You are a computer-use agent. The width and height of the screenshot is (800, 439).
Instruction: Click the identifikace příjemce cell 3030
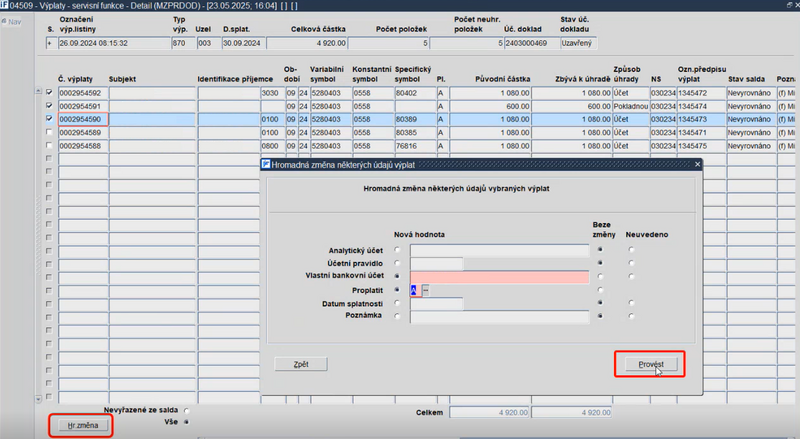point(272,93)
